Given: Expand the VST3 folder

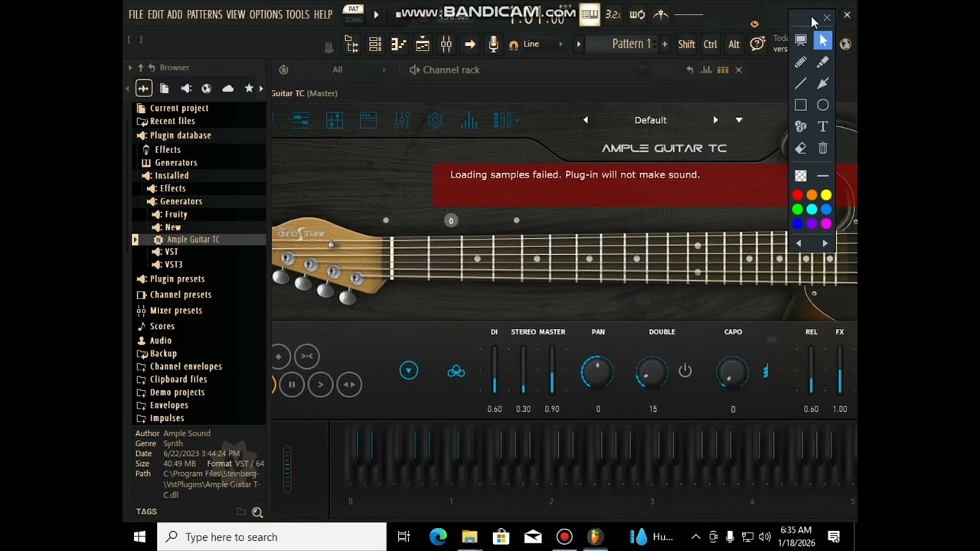Looking at the screenshot, I should coord(173,265).
